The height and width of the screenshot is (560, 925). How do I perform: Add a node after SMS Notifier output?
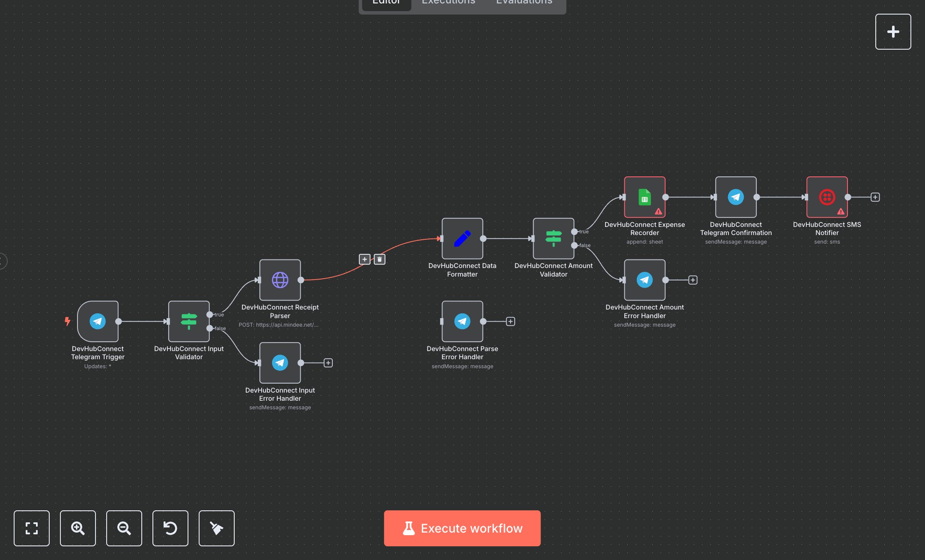pyautogui.click(x=875, y=197)
